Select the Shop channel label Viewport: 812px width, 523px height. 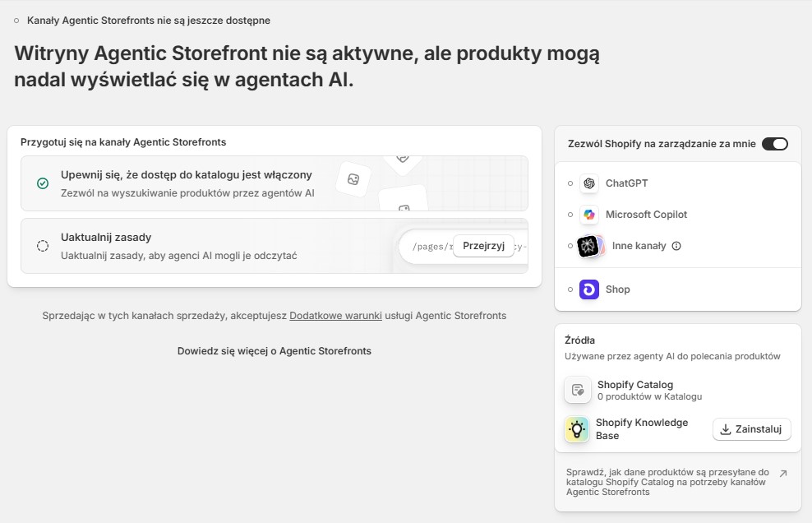tap(618, 289)
